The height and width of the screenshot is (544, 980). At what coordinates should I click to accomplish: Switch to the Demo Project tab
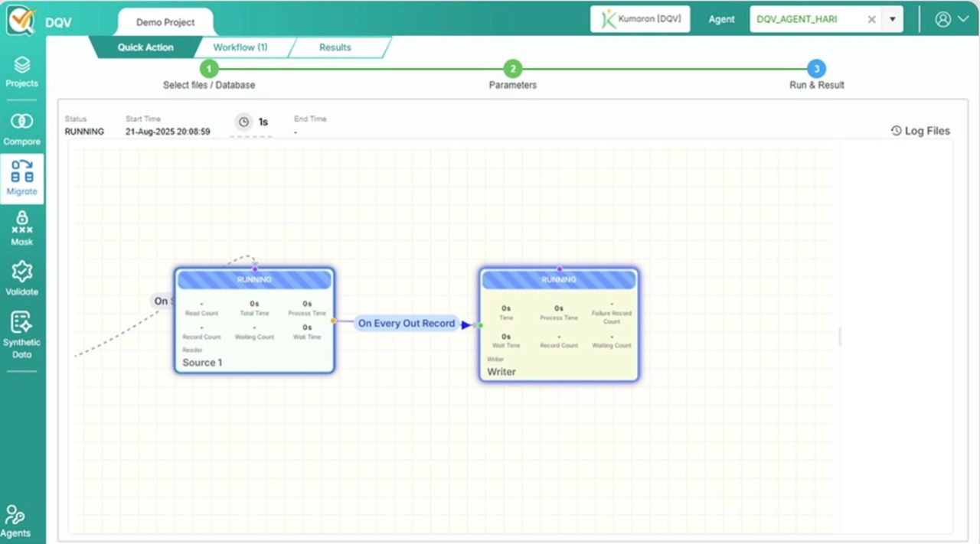tap(165, 22)
